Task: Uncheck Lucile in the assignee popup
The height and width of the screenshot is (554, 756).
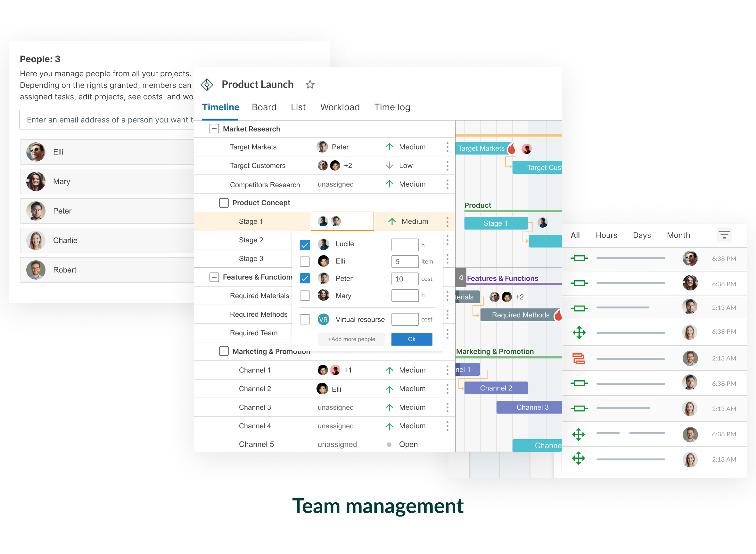Action: [x=305, y=245]
